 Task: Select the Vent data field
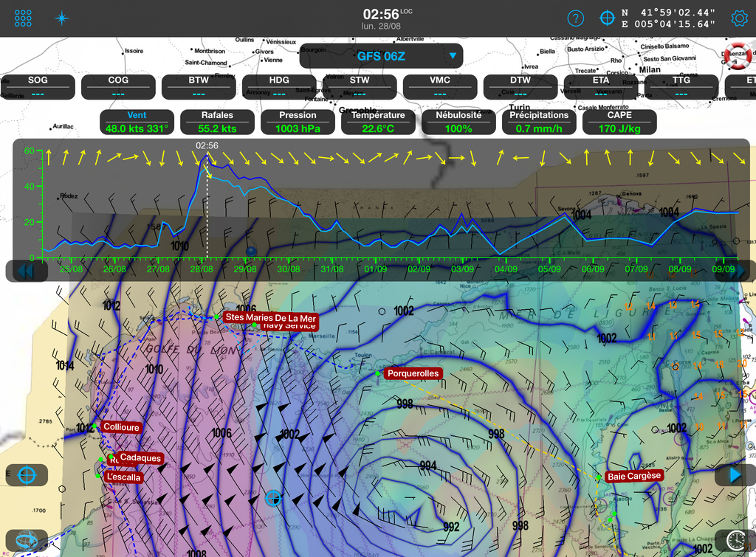pos(137,122)
